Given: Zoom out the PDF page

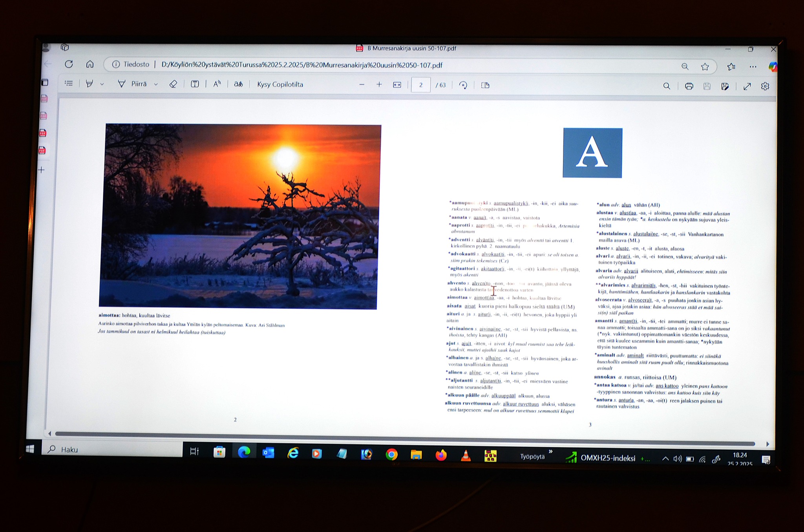Looking at the screenshot, I should pyautogui.click(x=362, y=85).
